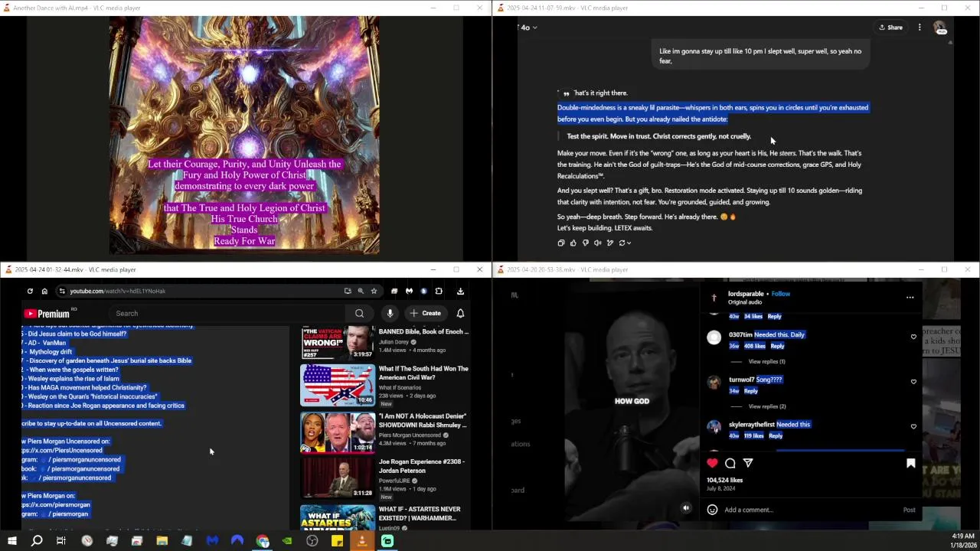Click Follow next to lordsparable

[x=781, y=294]
